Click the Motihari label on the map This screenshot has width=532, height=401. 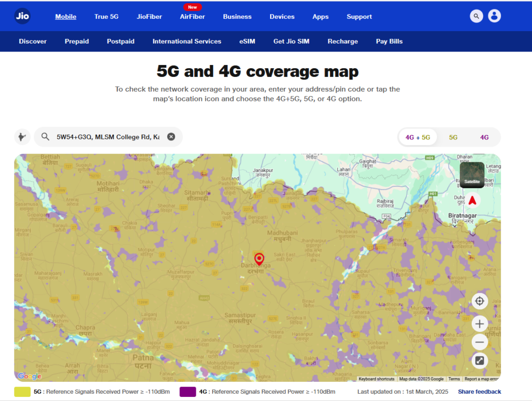(108, 186)
